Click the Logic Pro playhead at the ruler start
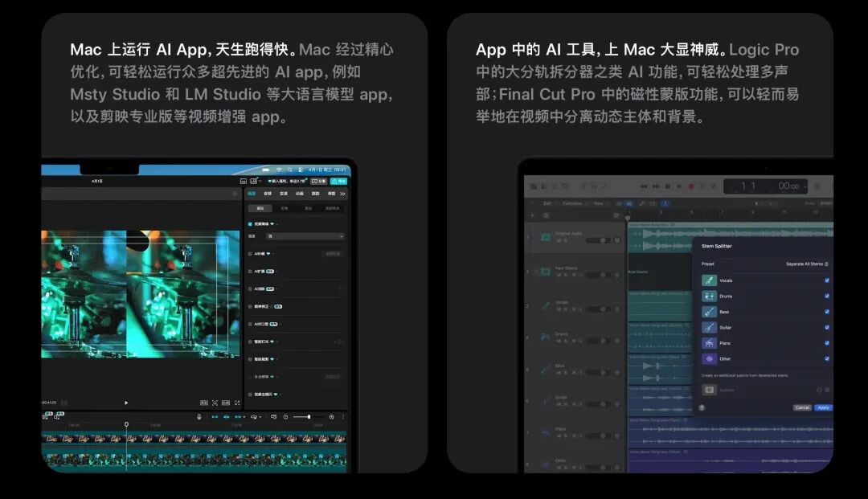This screenshot has height=499, width=868. pyautogui.click(x=628, y=219)
